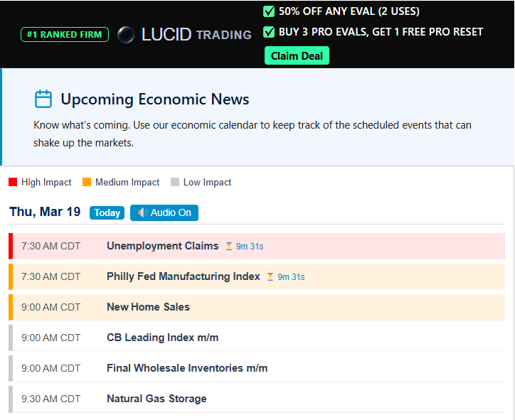Viewport: 515px width, 420px height.
Task: Click the Medium Impact legend label
Action: click(x=127, y=182)
